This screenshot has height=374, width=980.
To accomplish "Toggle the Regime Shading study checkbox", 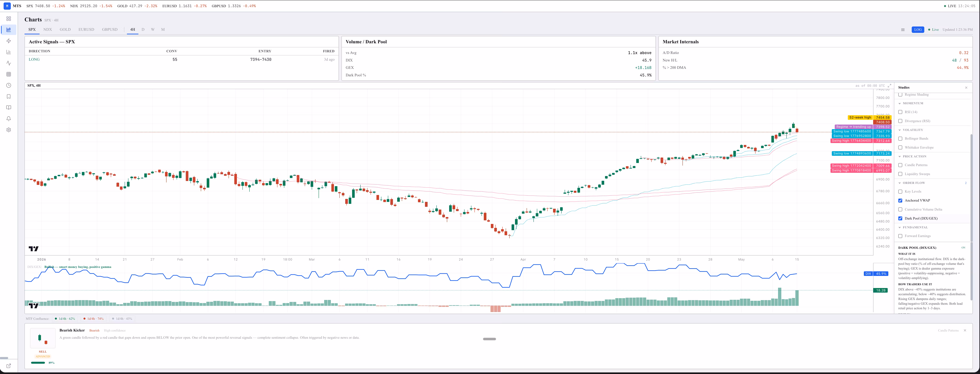I will 900,95.
